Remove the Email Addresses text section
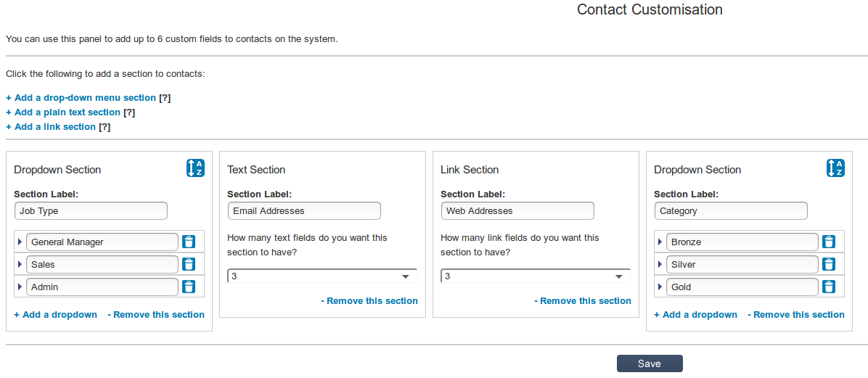The height and width of the screenshot is (378, 868). [369, 301]
